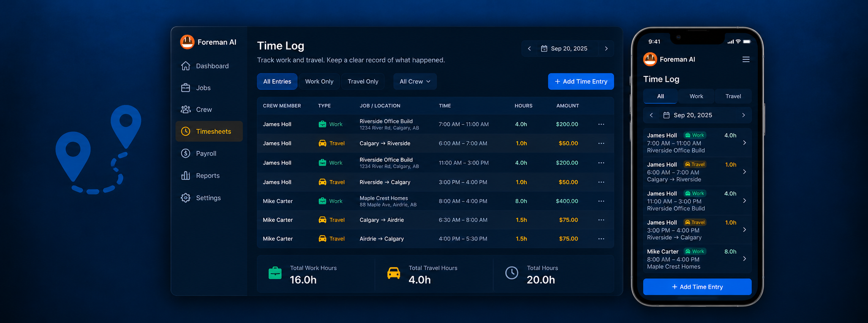Expand the All Crew dropdown
Viewport: 868px width, 323px height.
coord(415,81)
